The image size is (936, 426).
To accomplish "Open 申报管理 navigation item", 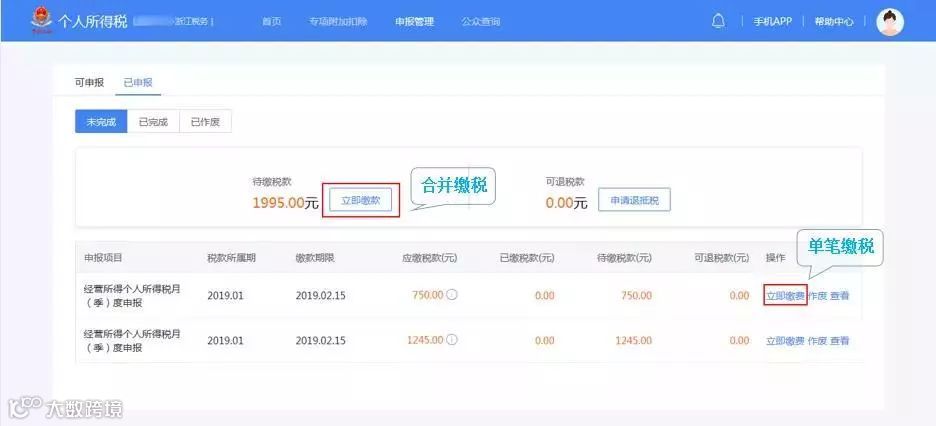I will click(414, 21).
